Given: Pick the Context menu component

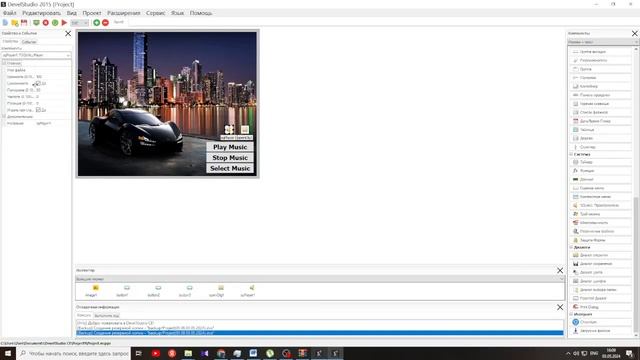Looking at the screenshot, I should coord(601,197).
